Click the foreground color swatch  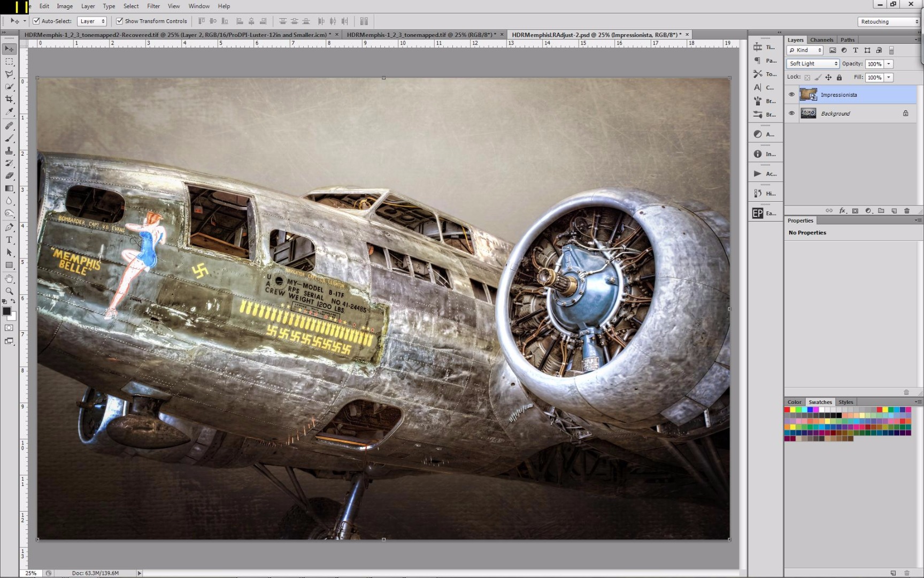coord(6,311)
